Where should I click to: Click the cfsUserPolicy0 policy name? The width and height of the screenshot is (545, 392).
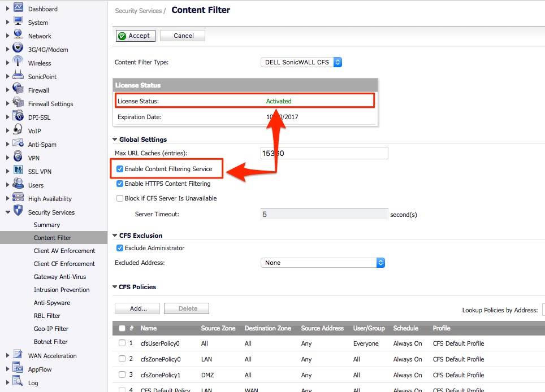[160, 343]
